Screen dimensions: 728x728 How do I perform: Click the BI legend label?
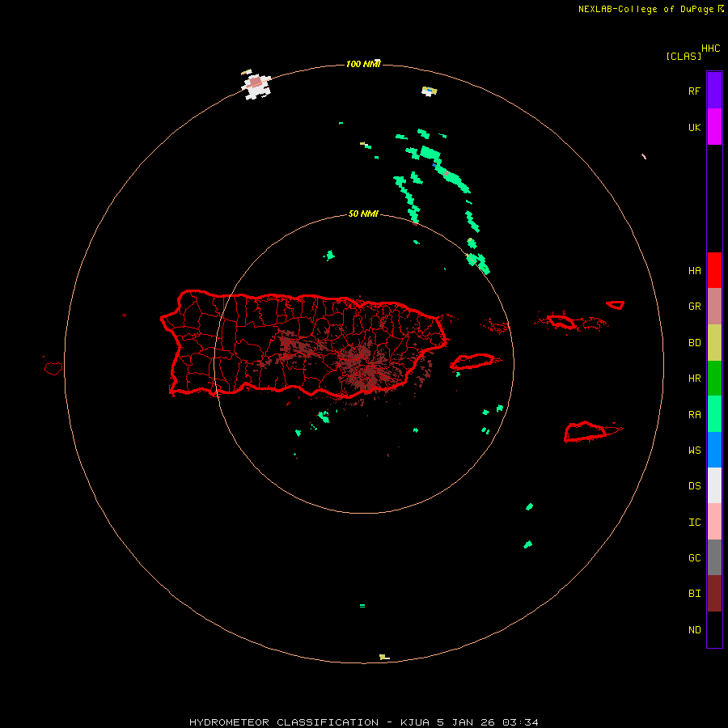pyautogui.click(x=694, y=594)
